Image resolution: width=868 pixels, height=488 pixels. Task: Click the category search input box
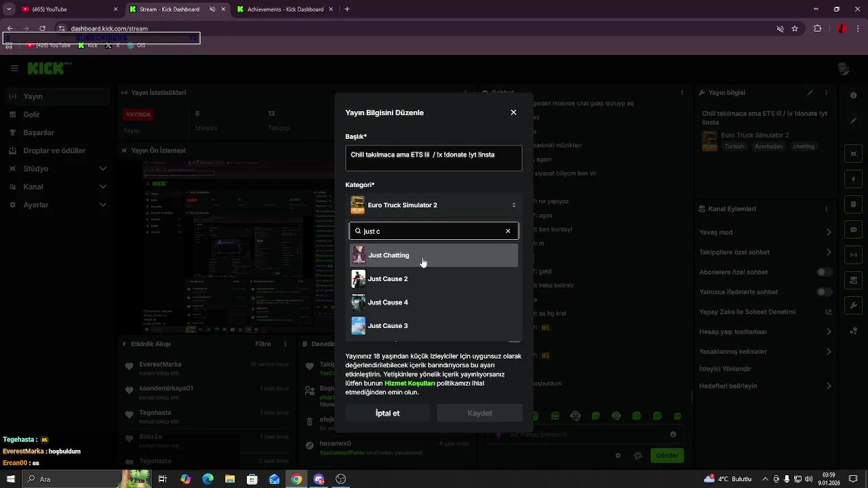tap(433, 231)
